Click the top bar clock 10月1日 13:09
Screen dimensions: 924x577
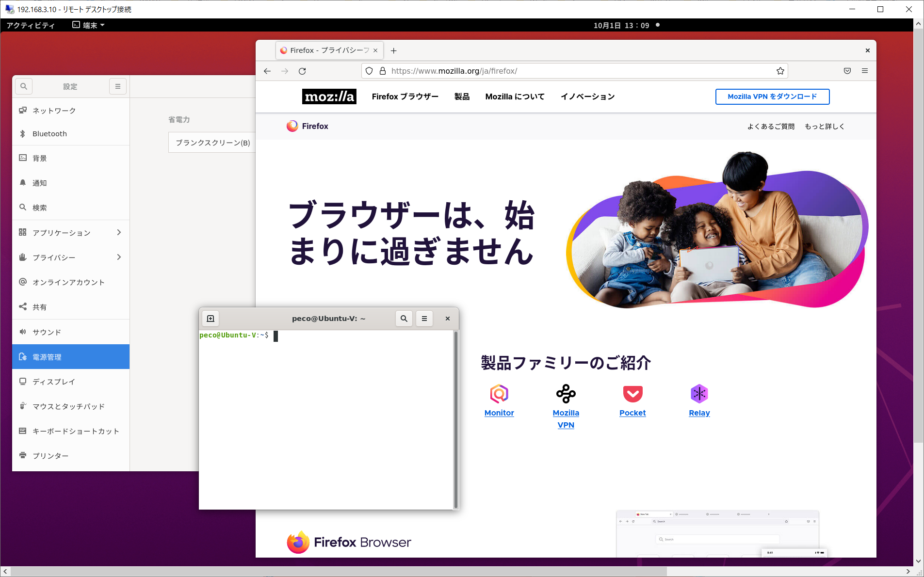click(621, 25)
